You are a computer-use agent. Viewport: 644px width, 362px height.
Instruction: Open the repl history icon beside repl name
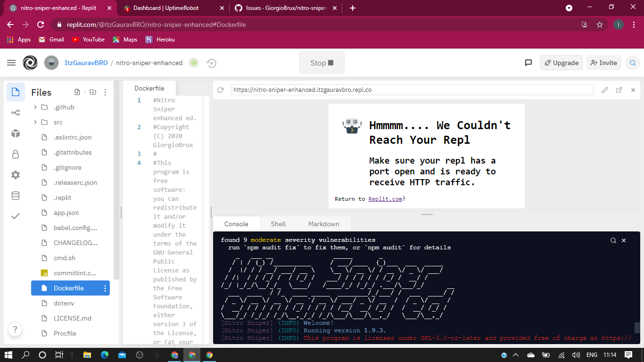click(211, 63)
